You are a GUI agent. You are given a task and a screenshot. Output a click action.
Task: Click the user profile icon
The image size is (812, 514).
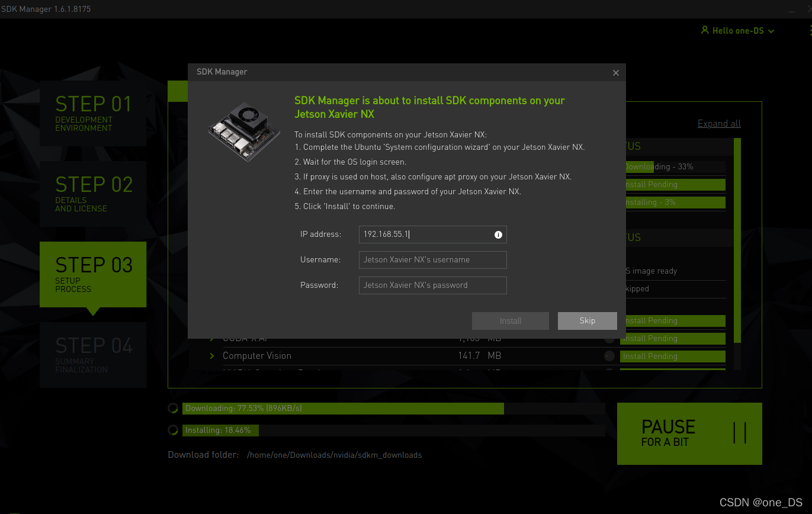click(x=705, y=30)
